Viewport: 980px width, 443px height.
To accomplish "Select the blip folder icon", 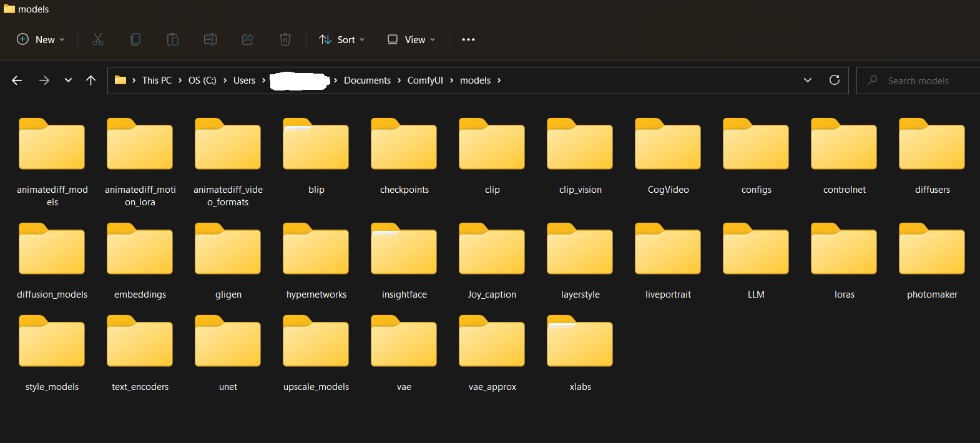I will [316, 144].
